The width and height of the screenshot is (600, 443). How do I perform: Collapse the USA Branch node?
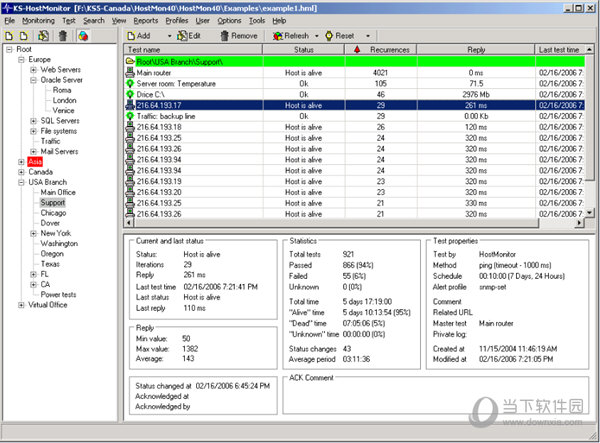pyautogui.click(x=21, y=182)
